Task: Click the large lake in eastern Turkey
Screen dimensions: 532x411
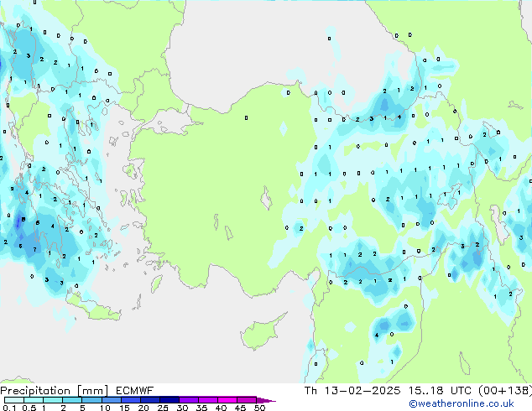Action: pos(451,196)
